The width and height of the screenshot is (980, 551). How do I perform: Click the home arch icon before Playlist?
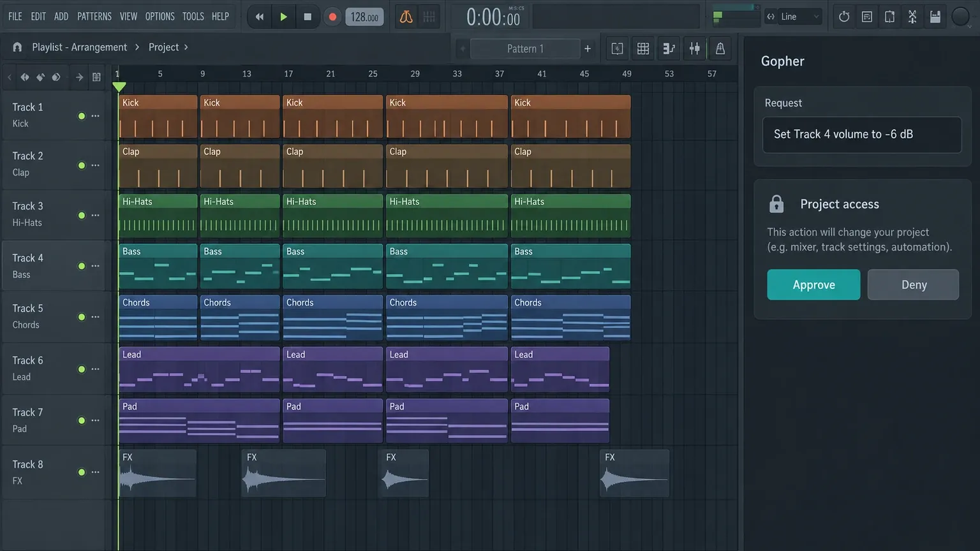pos(17,47)
